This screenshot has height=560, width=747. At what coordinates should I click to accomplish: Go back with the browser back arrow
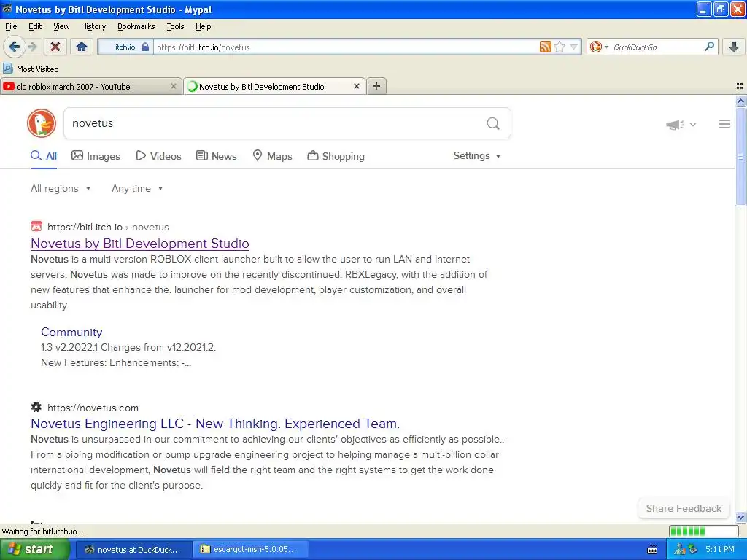click(14, 47)
